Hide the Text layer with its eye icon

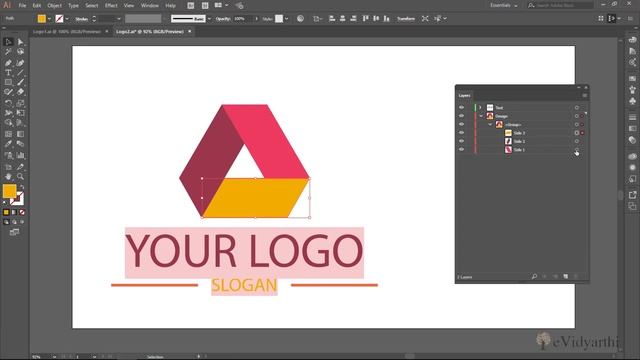pos(461,108)
